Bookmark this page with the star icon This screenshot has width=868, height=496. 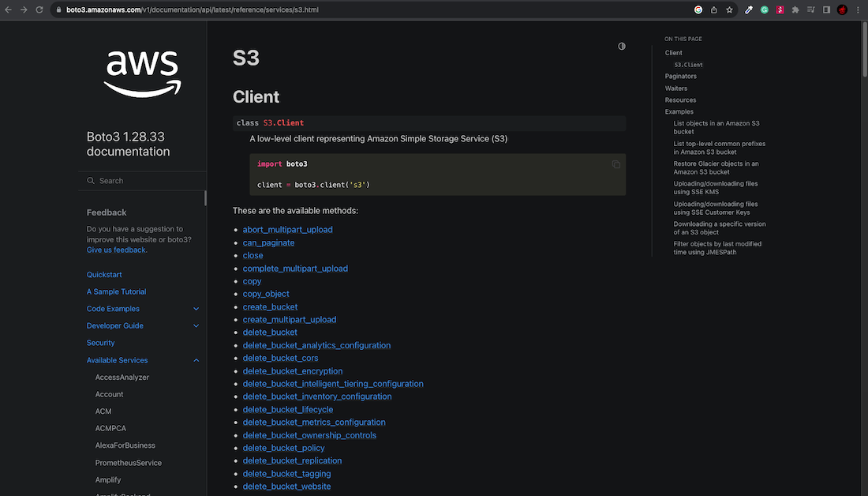pos(729,10)
